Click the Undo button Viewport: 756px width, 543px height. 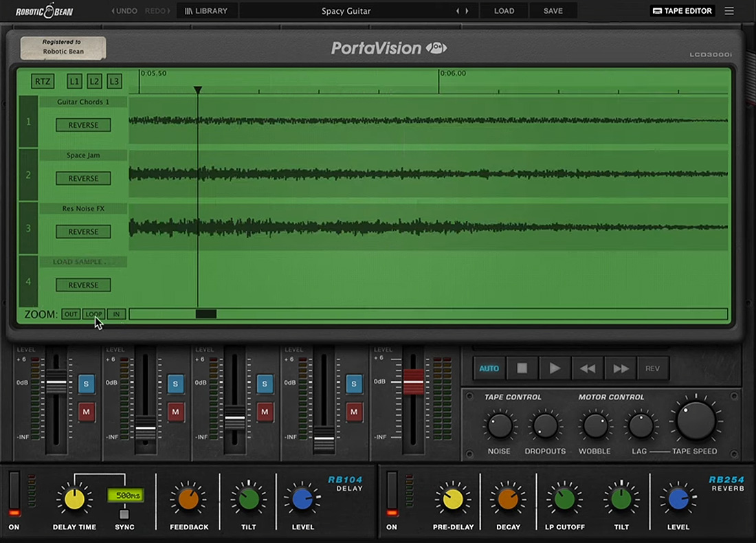[124, 10]
